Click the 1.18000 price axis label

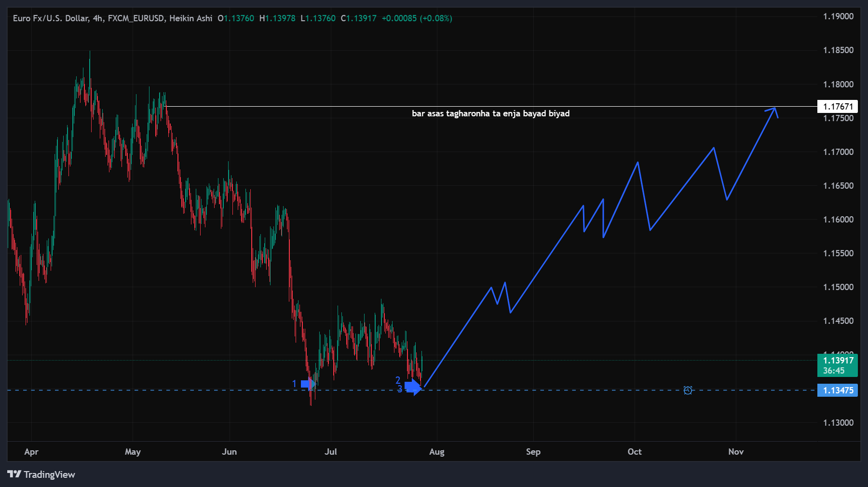pyautogui.click(x=838, y=84)
